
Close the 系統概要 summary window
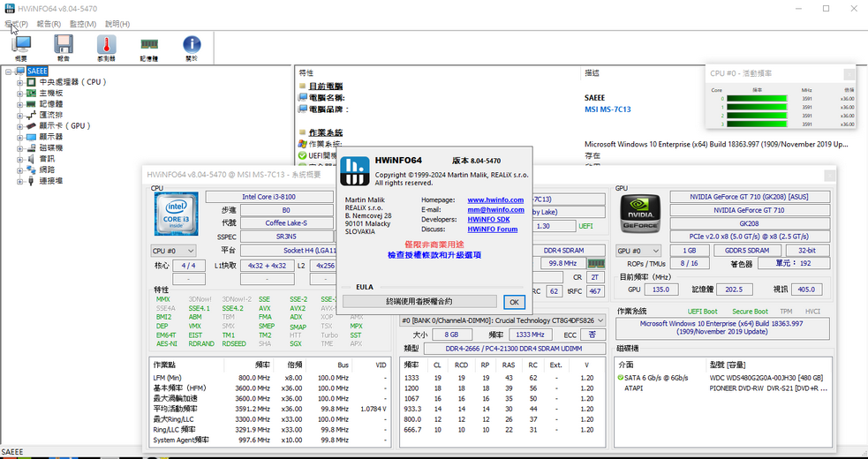(x=829, y=176)
